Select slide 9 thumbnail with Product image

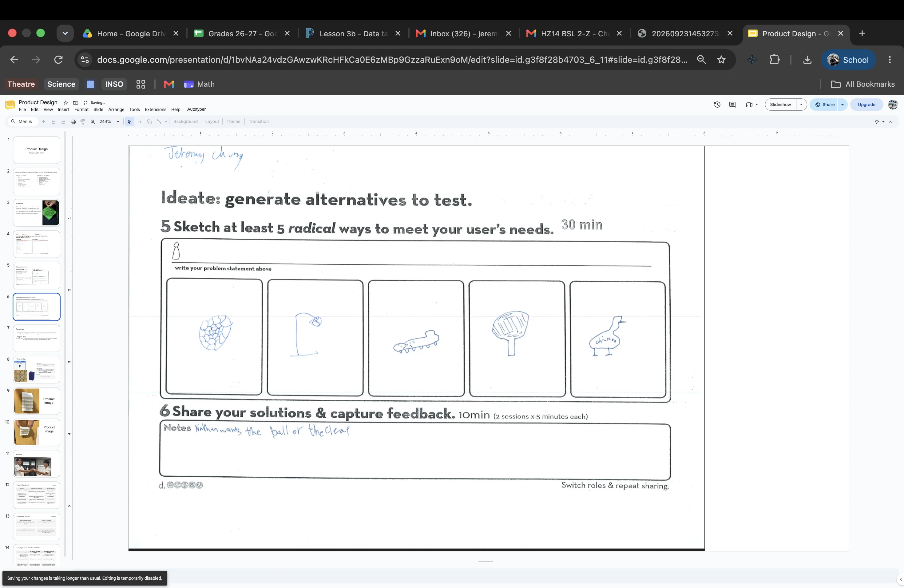pyautogui.click(x=37, y=401)
